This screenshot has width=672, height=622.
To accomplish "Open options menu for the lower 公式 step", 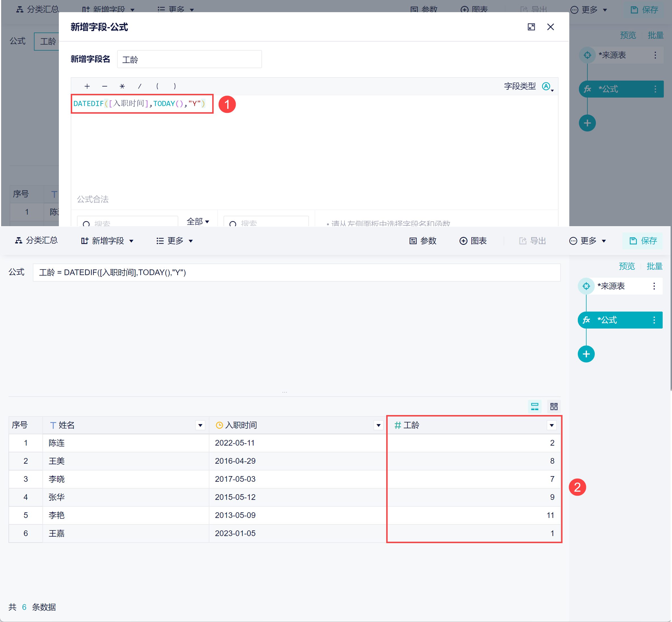I will [654, 320].
